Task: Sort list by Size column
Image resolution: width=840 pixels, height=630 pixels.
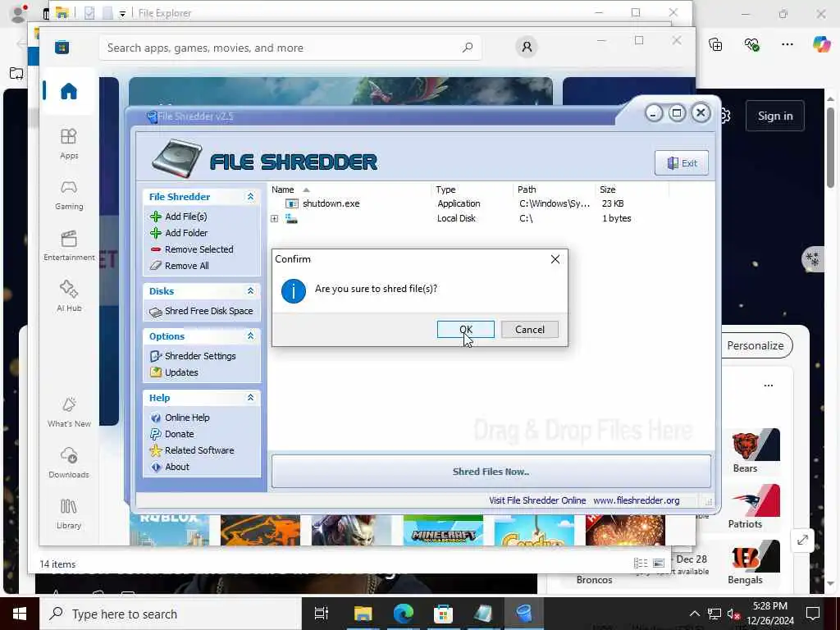Action: point(608,189)
